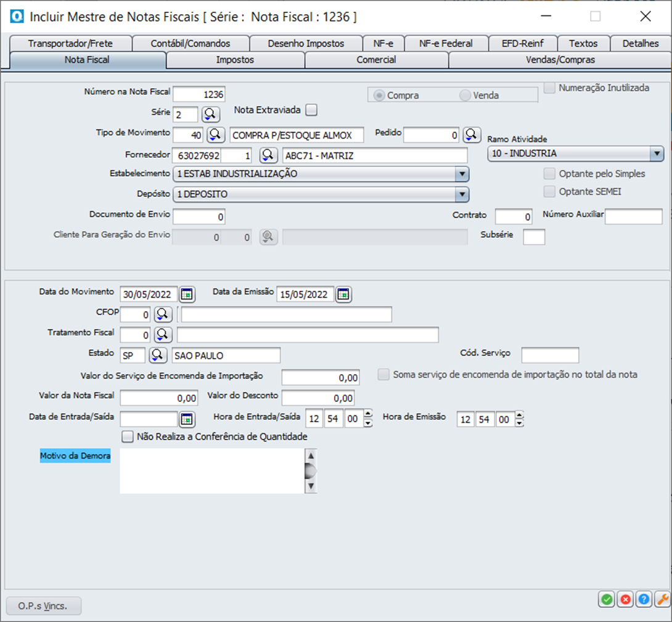Open the EFD-Reinf tab
Image resolution: width=672 pixels, height=622 pixels.
522,43
